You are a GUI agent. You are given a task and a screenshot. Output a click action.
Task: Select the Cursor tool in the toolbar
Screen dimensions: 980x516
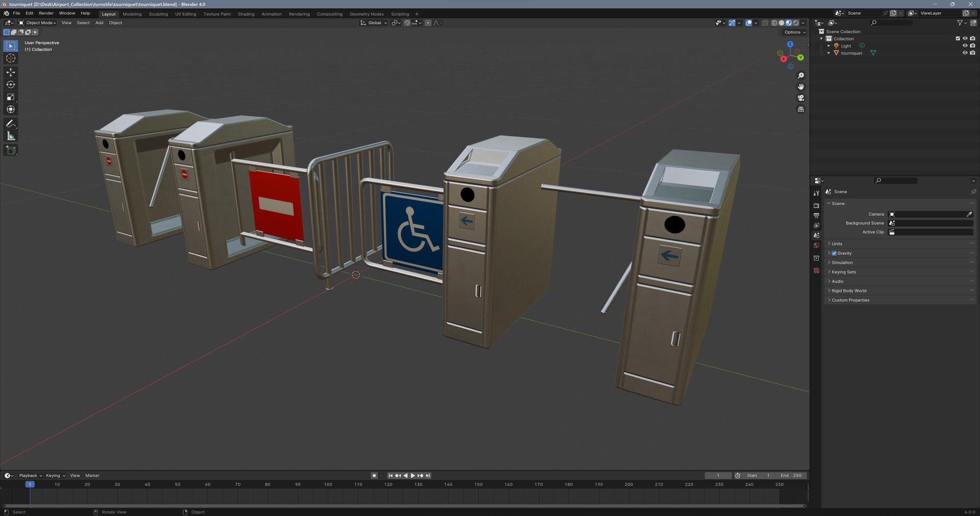tap(11, 58)
